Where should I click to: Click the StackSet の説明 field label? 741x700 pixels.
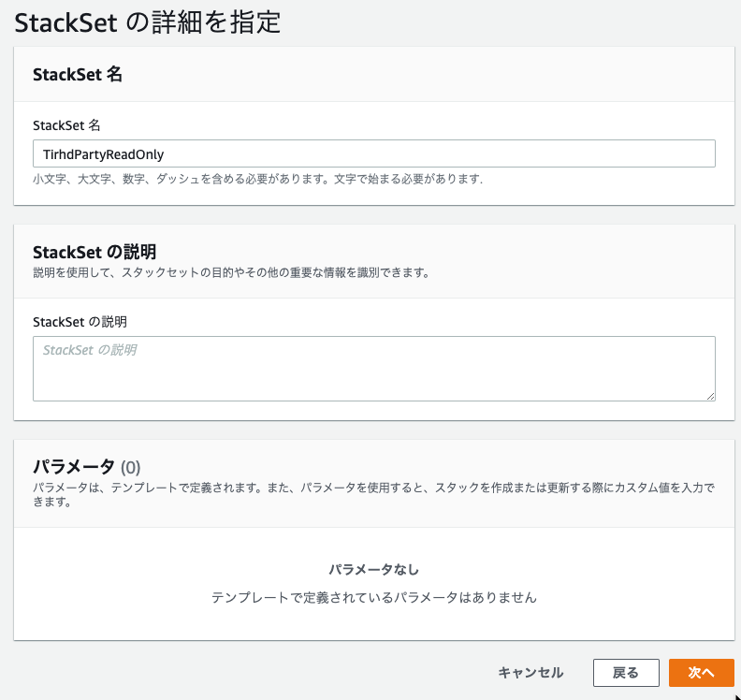(x=80, y=322)
